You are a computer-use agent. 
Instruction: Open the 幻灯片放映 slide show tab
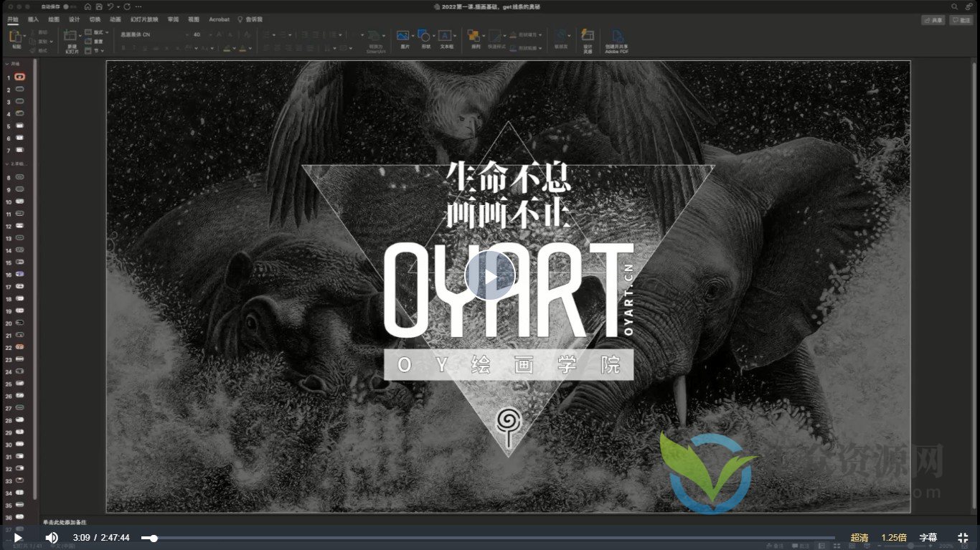coord(144,19)
